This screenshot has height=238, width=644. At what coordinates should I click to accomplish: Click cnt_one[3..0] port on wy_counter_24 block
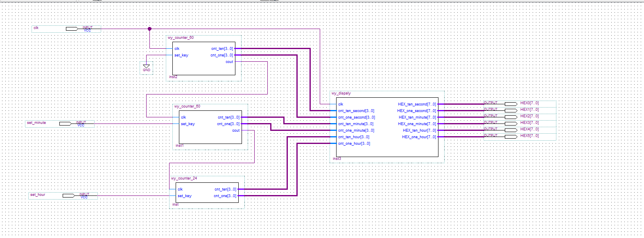[x=225, y=196]
